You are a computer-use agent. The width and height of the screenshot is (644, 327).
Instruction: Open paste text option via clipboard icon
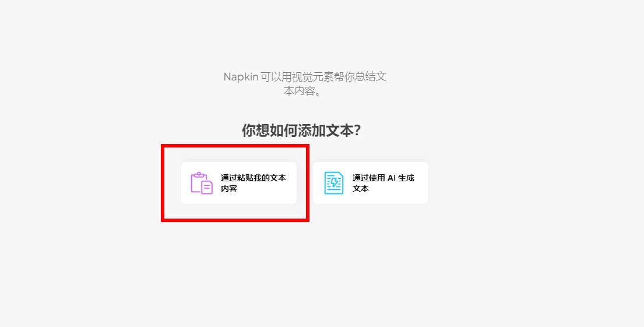[x=202, y=183]
